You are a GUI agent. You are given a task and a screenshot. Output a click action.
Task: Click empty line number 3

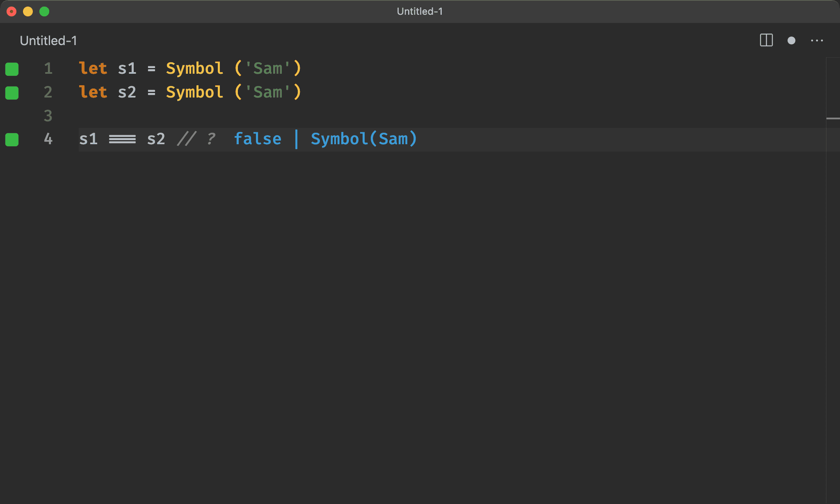tap(48, 116)
